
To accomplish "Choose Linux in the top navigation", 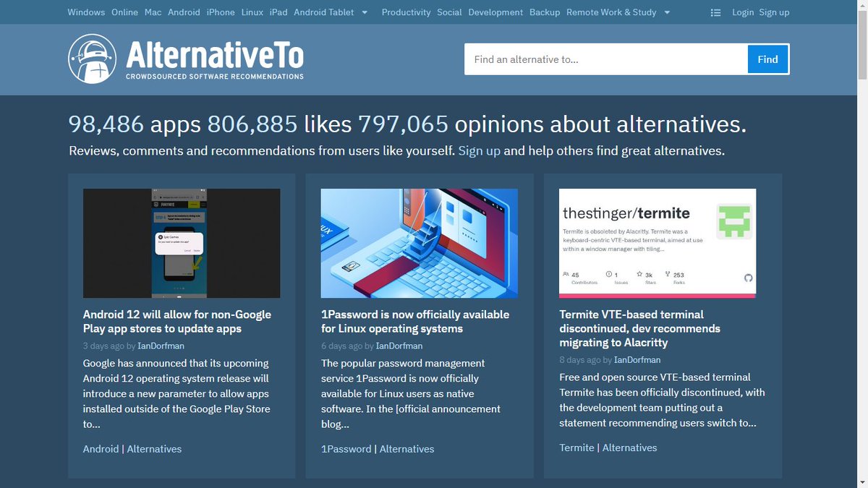I will click(x=252, y=12).
